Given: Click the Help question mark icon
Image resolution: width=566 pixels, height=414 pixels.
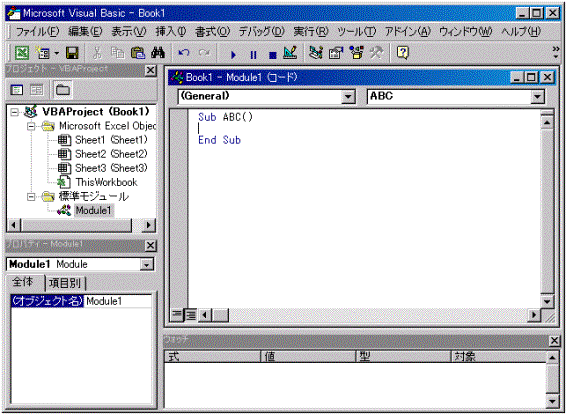Looking at the screenshot, I should (x=402, y=53).
